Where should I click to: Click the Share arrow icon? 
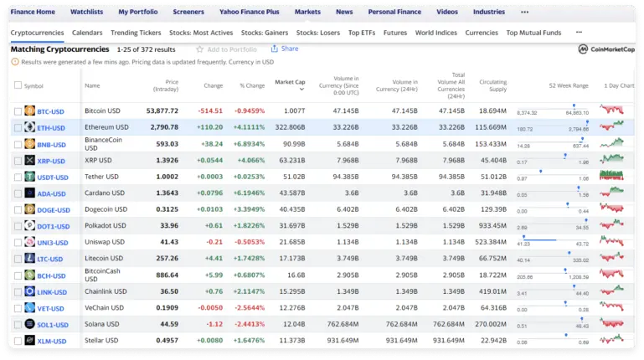(273, 49)
